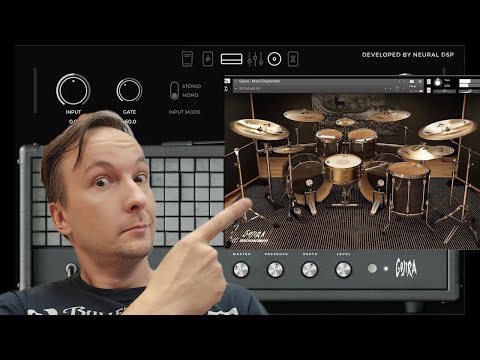The image size is (480, 360).
Task: Click the hi-hat left of the snare
Action: pos(289,149)
